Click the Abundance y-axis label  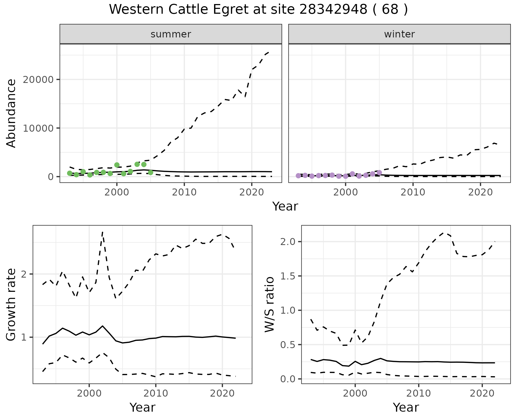11,113
